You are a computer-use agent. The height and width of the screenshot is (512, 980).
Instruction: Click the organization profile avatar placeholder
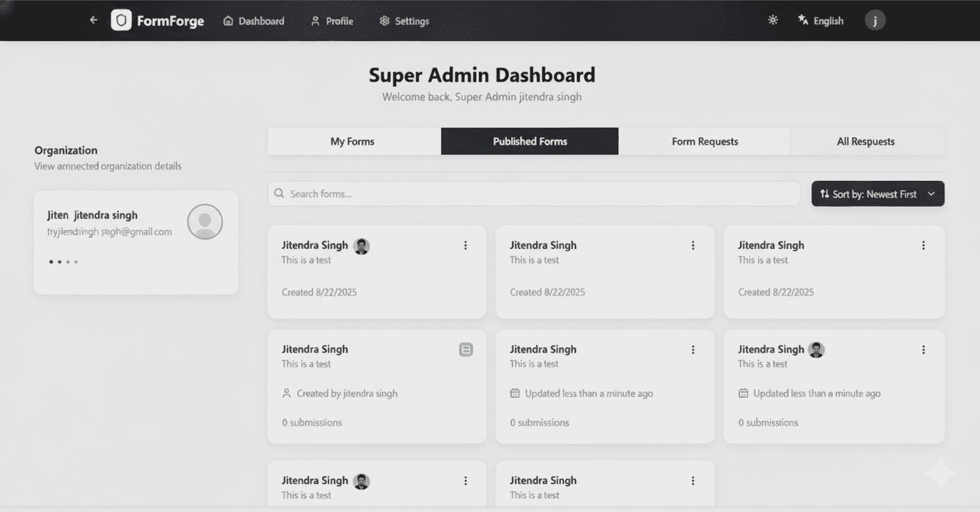205,222
